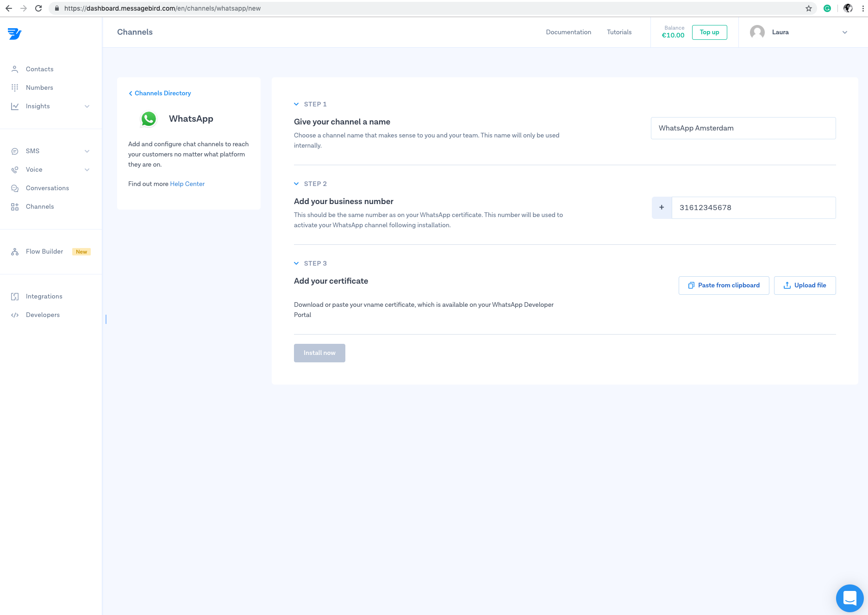The width and height of the screenshot is (868, 615).
Task: Click the Integrations puzzle icon
Action: [x=15, y=296]
